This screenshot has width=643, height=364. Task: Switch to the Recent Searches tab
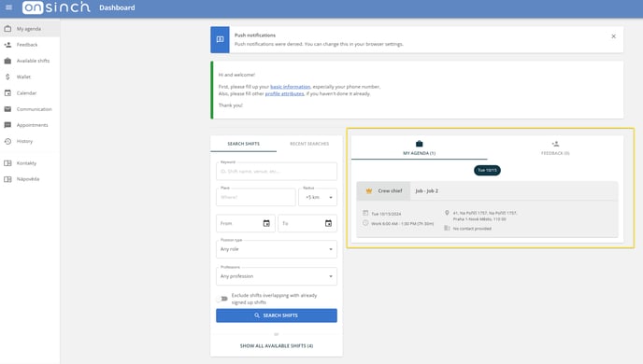[x=309, y=144]
